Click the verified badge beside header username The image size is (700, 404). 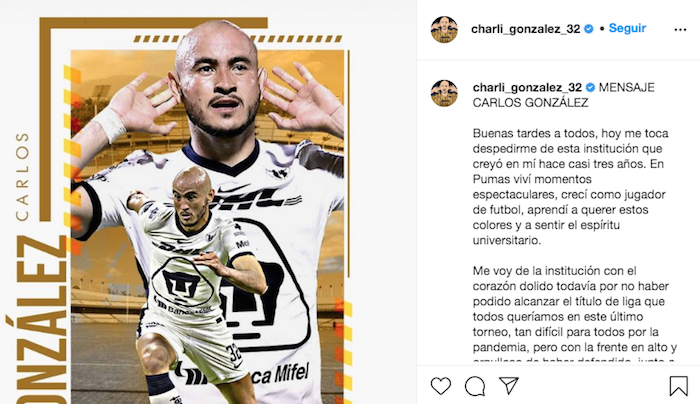[x=589, y=29]
